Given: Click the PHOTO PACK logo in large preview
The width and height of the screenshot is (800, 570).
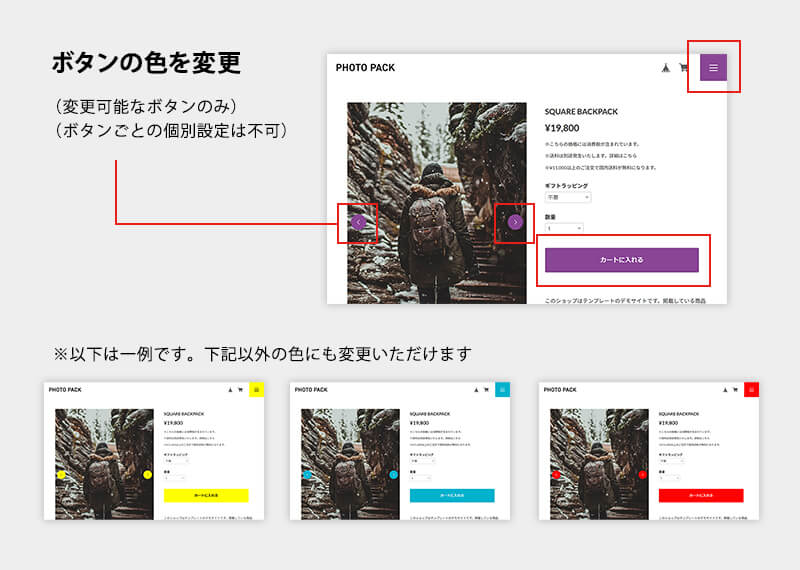Looking at the screenshot, I should [x=365, y=68].
